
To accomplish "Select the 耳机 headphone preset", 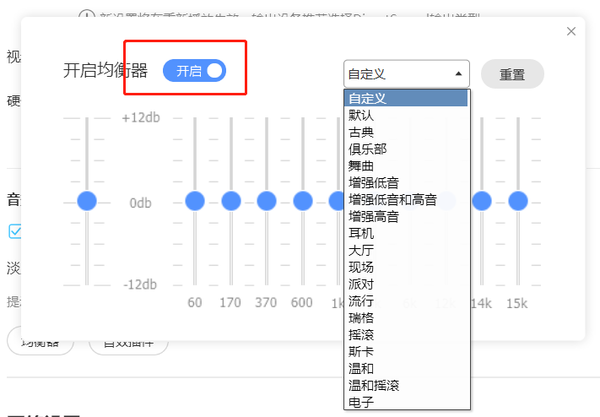I will [x=362, y=234].
